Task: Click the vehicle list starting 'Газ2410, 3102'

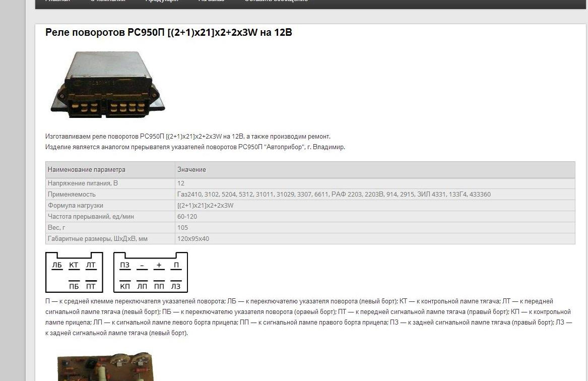Action: [x=334, y=194]
